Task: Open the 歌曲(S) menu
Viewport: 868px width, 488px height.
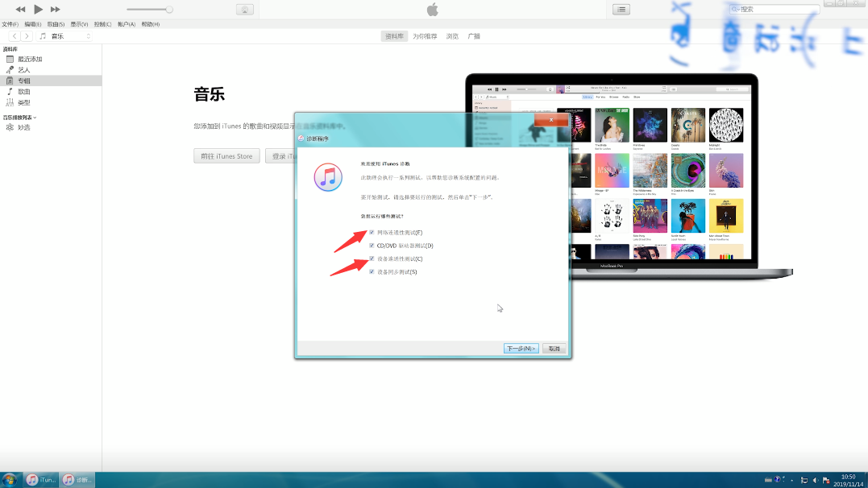Action: [x=56, y=24]
